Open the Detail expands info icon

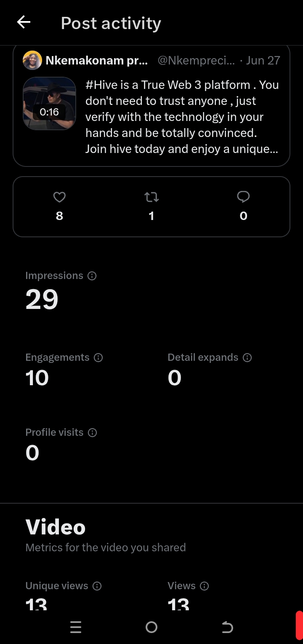247,357
